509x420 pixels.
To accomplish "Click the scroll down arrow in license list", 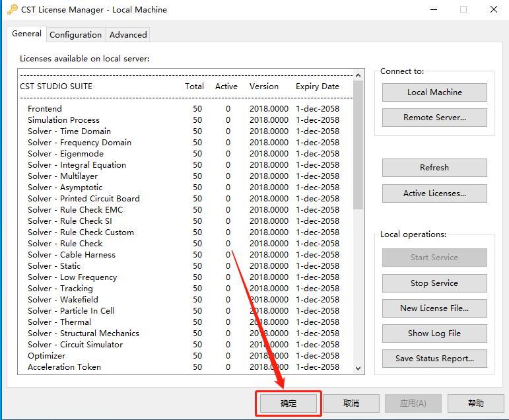I will pyautogui.click(x=358, y=368).
